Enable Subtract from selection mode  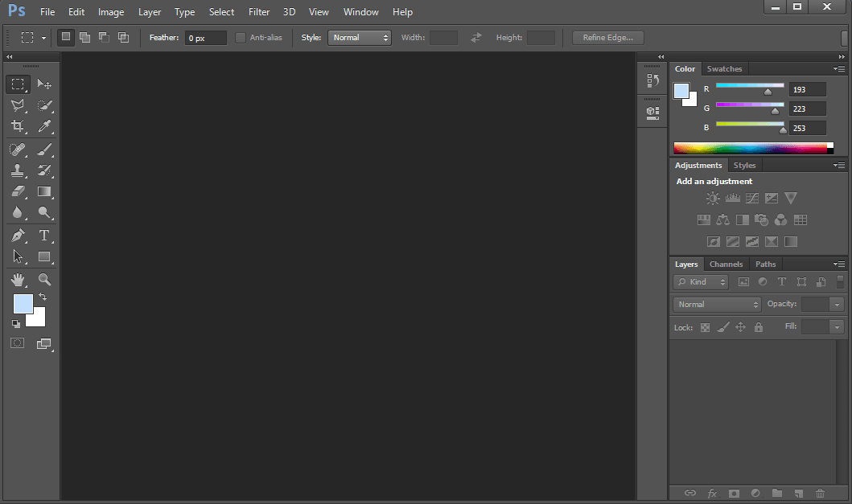[x=104, y=38]
